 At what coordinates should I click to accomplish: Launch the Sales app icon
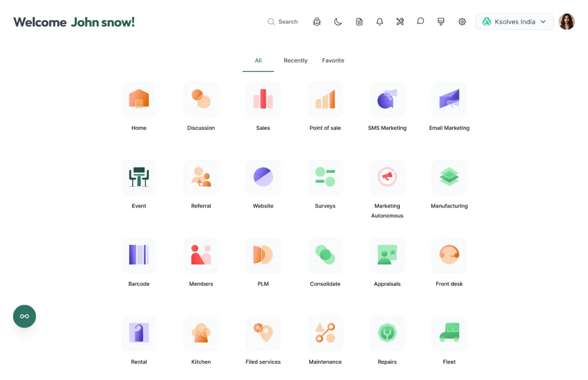263,99
